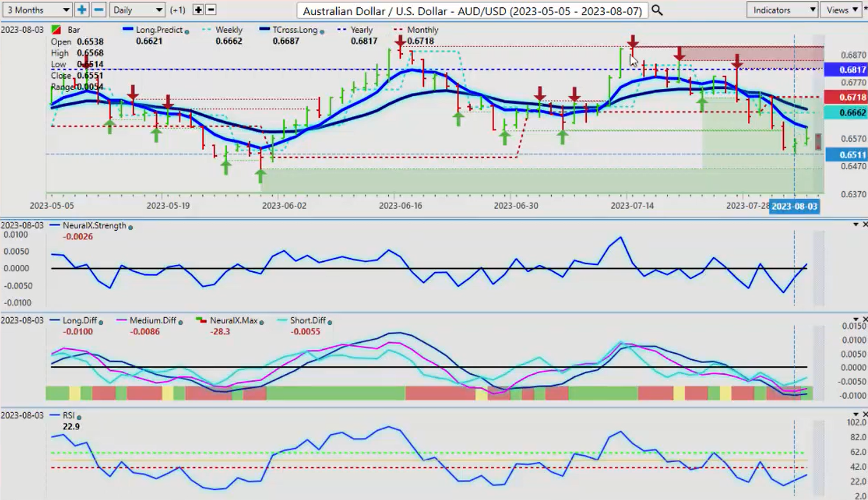Click the Long.Predict legend line swatch
Viewport: 868px width, 500px height.
point(128,30)
